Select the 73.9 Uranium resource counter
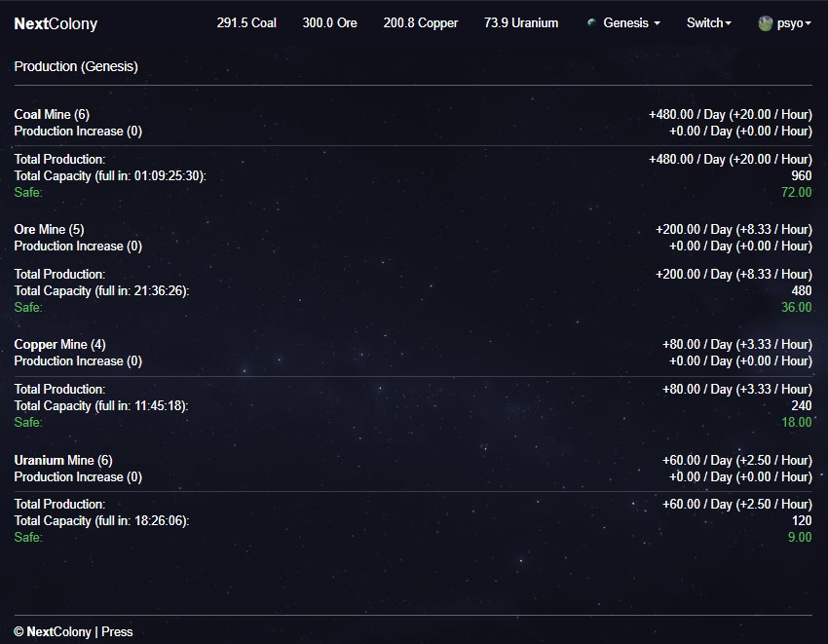The width and height of the screenshot is (828, 644). tap(520, 22)
